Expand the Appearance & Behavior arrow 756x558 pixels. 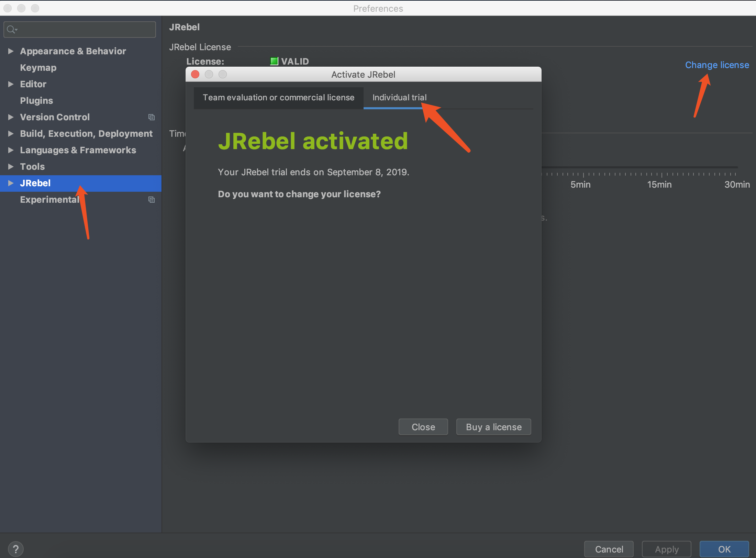point(11,51)
